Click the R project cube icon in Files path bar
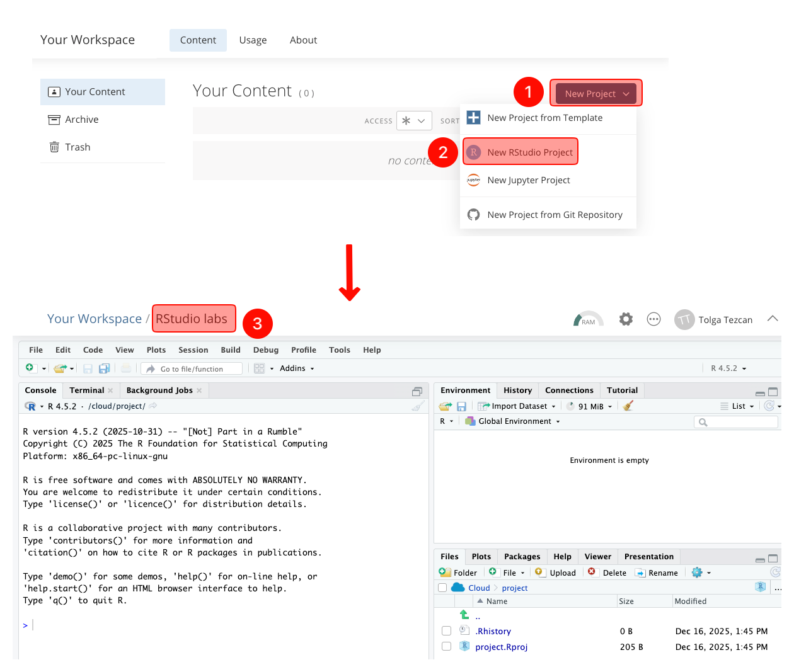Screen dimensions: 794x672 coord(761,587)
